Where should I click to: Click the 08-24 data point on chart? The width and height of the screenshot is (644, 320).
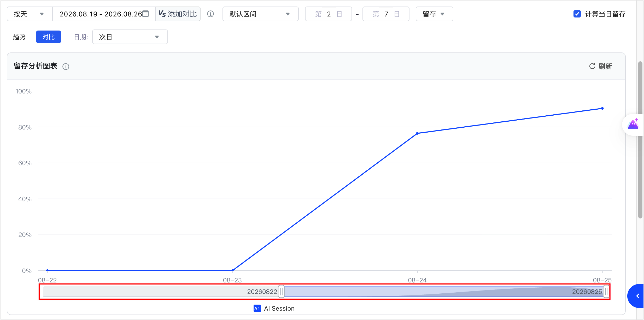[x=417, y=133]
